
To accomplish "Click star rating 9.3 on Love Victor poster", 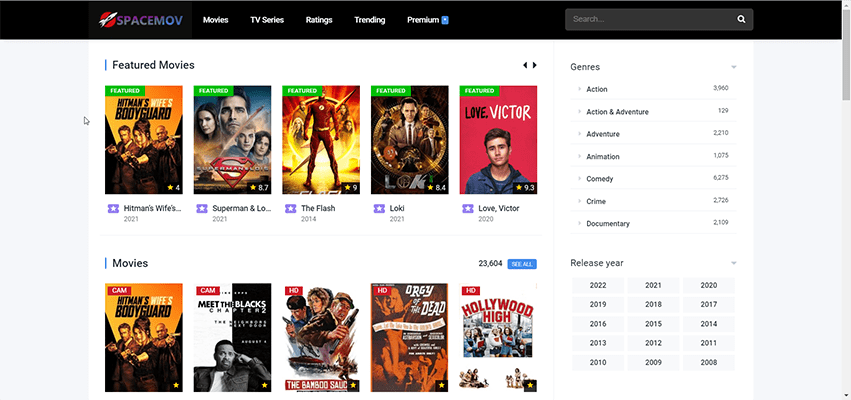I will (x=525, y=188).
